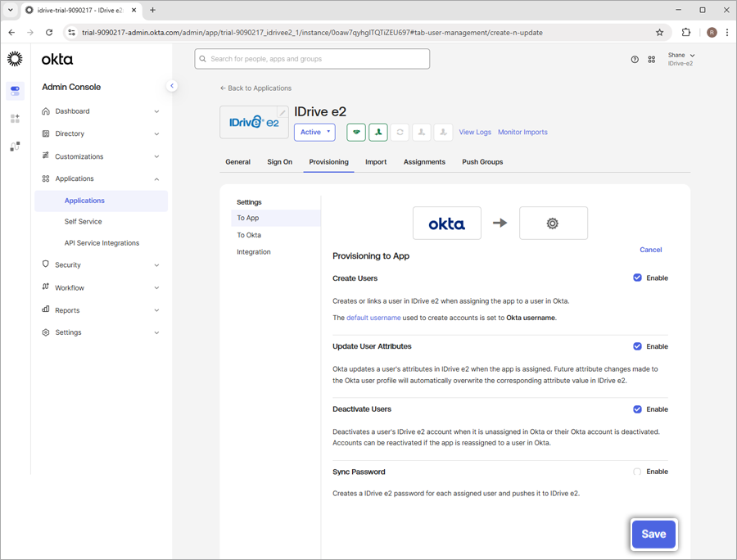The height and width of the screenshot is (560, 737).
Task: Click the pencil icon on the IDrive e2 logo
Action: (283, 113)
